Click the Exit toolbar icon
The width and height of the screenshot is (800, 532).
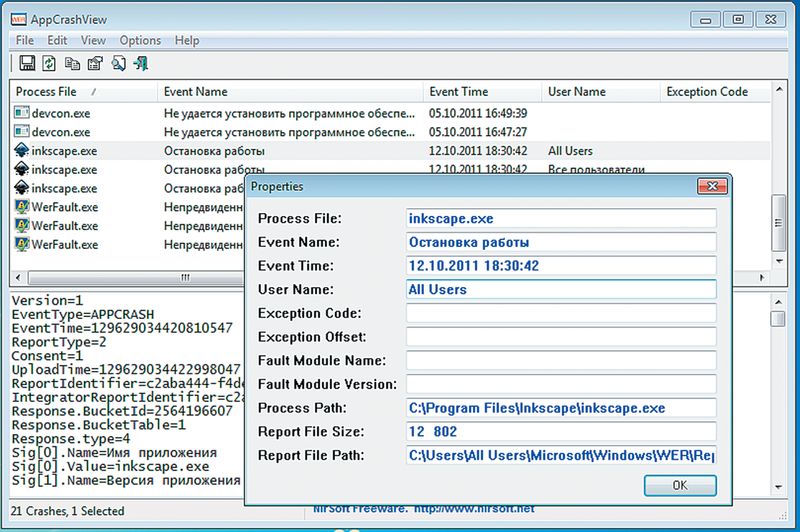(x=141, y=64)
